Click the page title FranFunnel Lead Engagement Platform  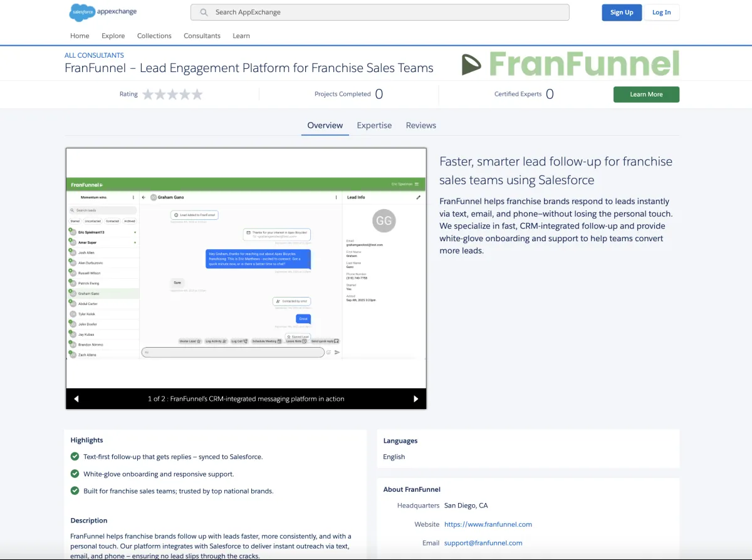pos(249,68)
